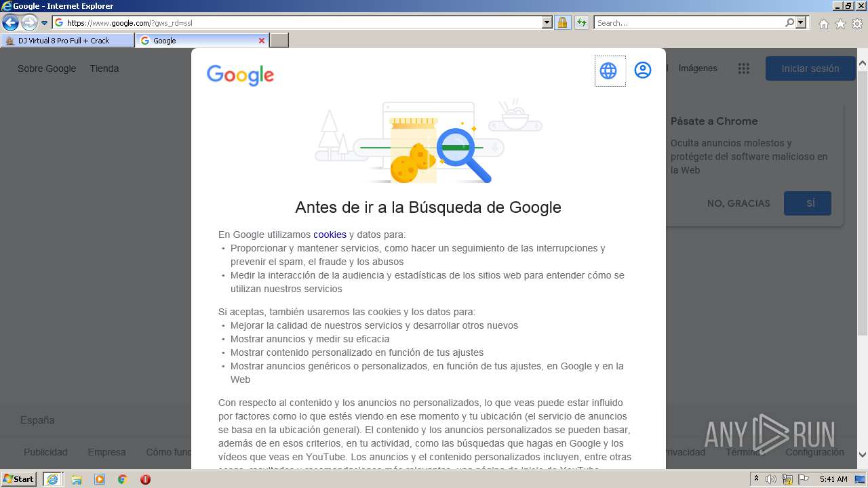Click Iniciar sesión button
This screenshot has height=488, width=868.
(x=810, y=68)
